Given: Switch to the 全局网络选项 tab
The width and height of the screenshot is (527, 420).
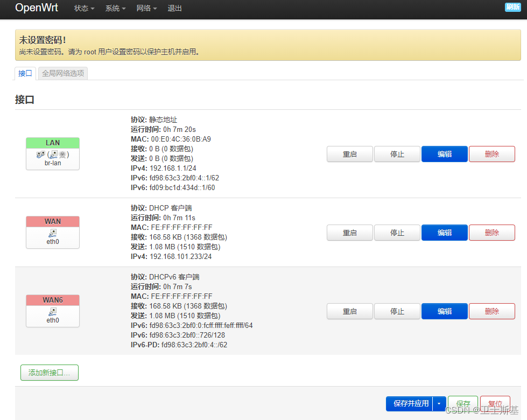Looking at the screenshot, I should pyautogui.click(x=63, y=73).
